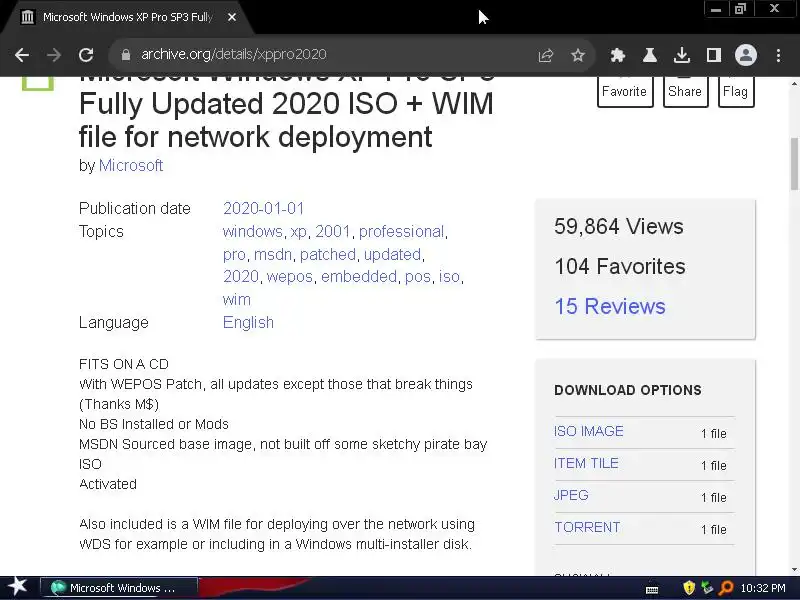Click the keyboard icon in system tray

point(652,589)
